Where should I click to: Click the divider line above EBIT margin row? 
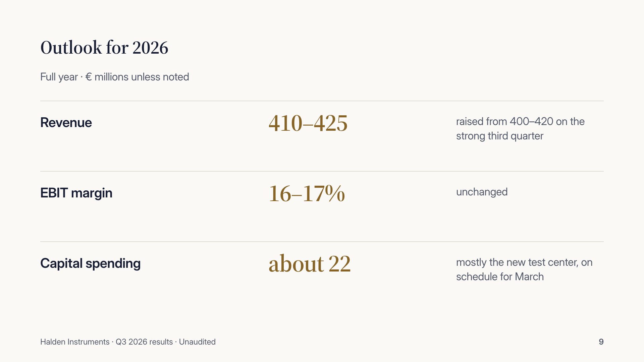(x=322, y=171)
